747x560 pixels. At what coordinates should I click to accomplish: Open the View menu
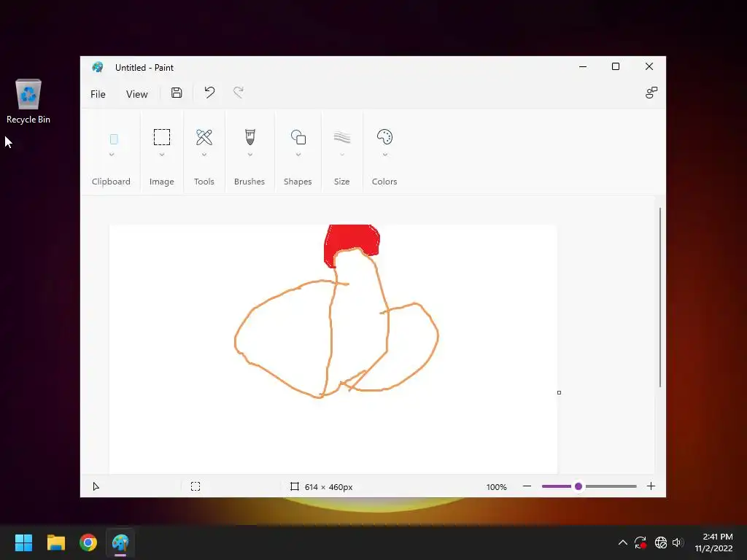point(136,94)
